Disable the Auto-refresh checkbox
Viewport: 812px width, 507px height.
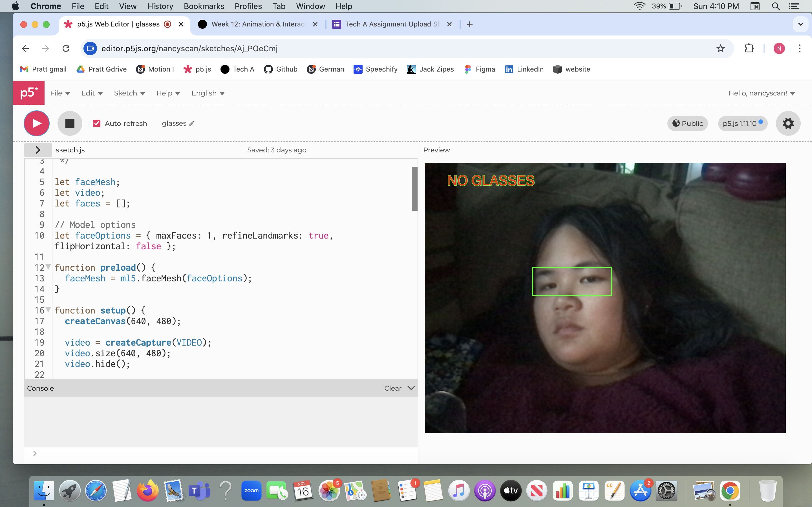click(97, 123)
